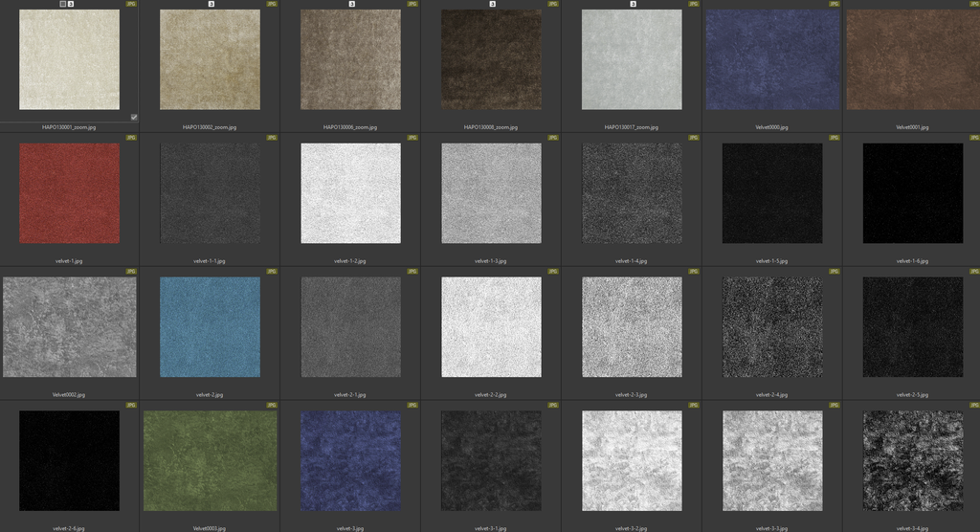Click the velvet-1-4.jpg filename label
The width and height of the screenshot is (980, 532).
pos(632,260)
